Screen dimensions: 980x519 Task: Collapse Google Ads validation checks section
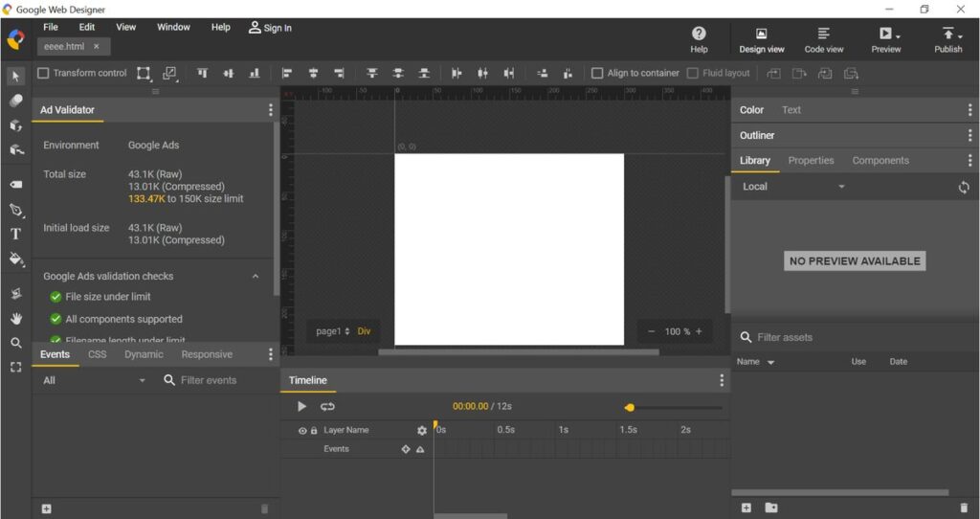[256, 276]
